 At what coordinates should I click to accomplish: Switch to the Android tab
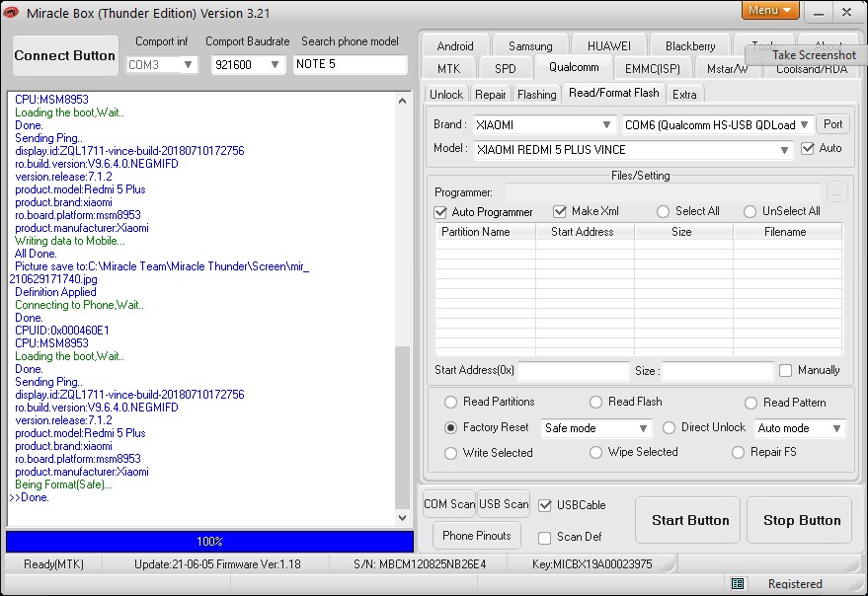[x=455, y=46]
